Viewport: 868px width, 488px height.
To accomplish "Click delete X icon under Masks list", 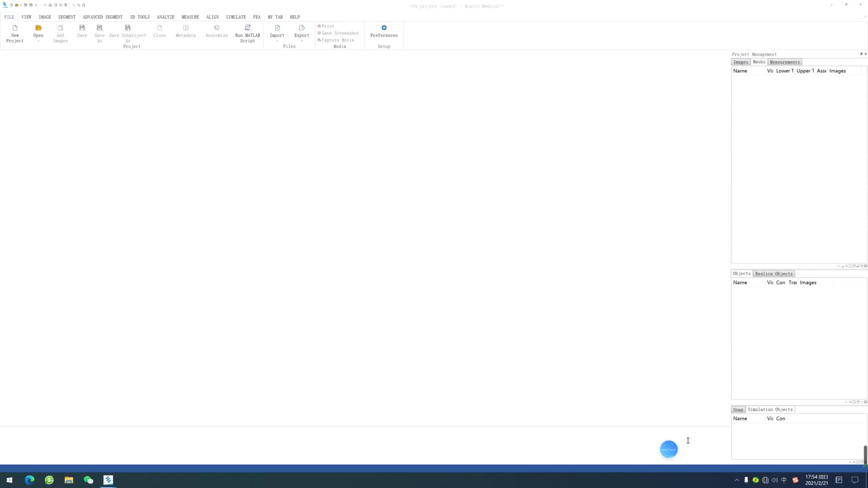I will click(847, 266).
